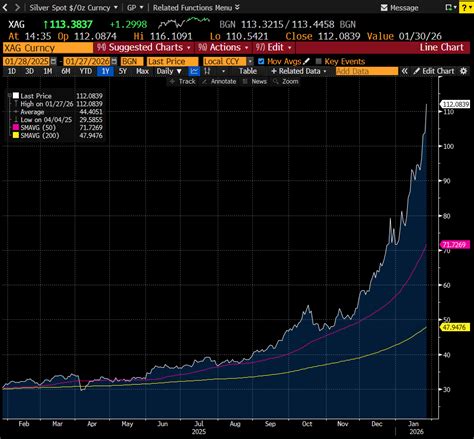
Task: Open calendar picker for start date 01/28/2025
Action: click(x=53, y=61)
